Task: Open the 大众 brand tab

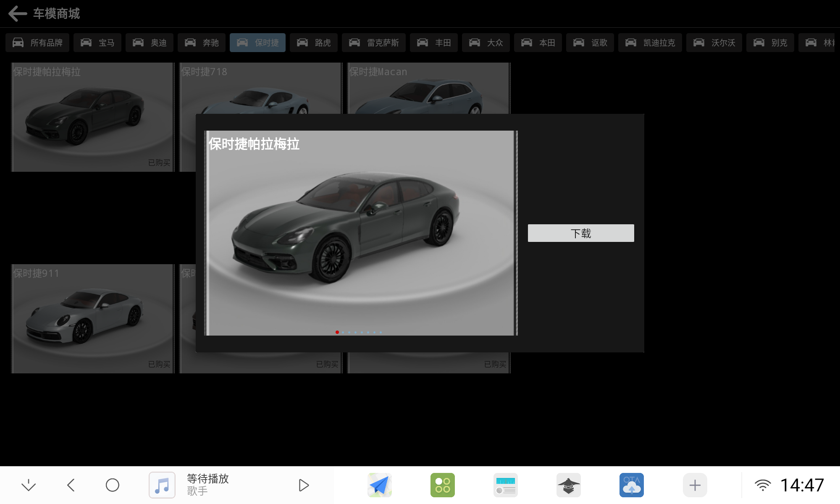Action: coord(486,42)
